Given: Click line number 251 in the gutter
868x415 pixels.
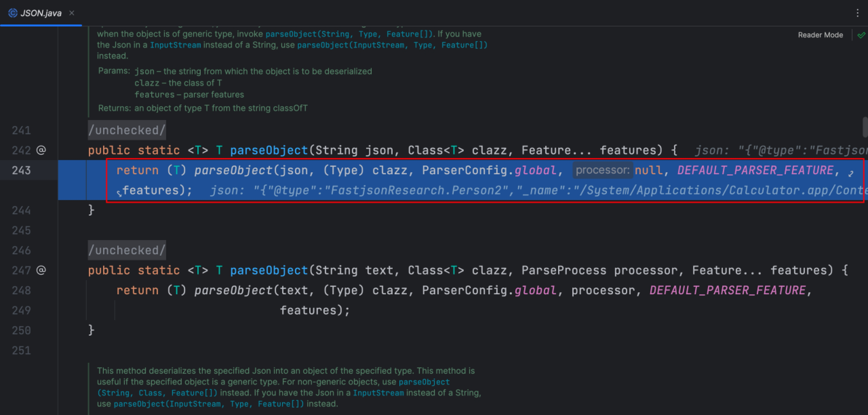Looking at the screenshot, I should [x=21, y=350].
